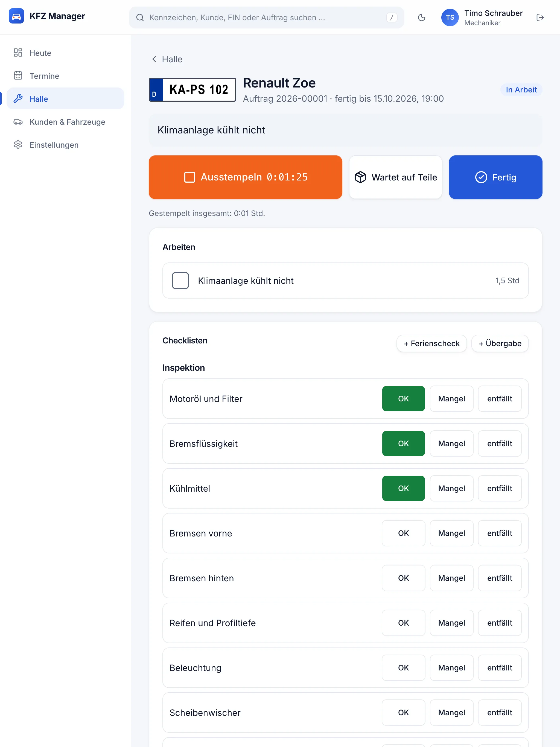Click the Timo Schrauber user name

click(x=493, y=13)
